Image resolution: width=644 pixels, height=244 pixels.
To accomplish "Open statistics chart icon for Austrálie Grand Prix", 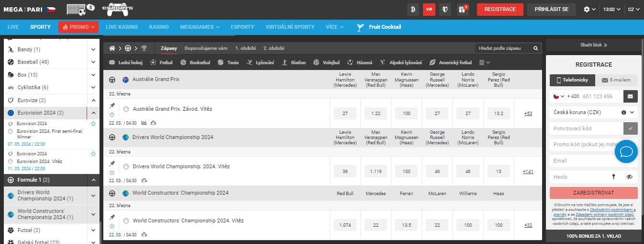I will click(x=144, y=123).
